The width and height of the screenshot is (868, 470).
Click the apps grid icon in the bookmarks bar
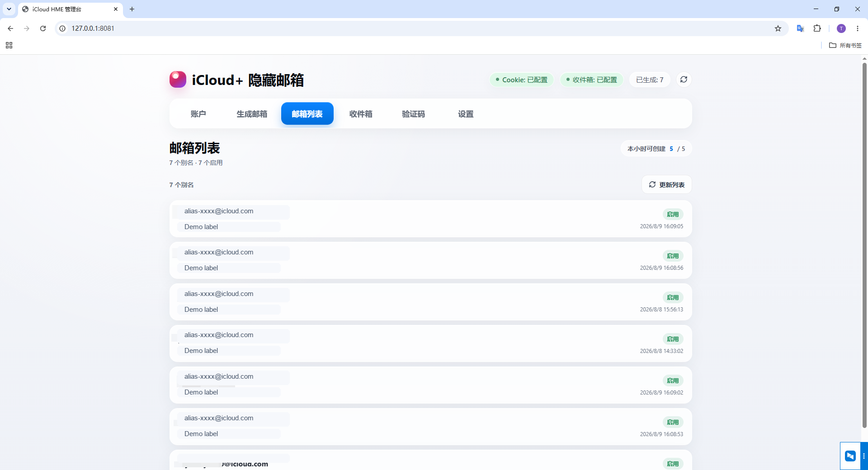coord(9,45)
